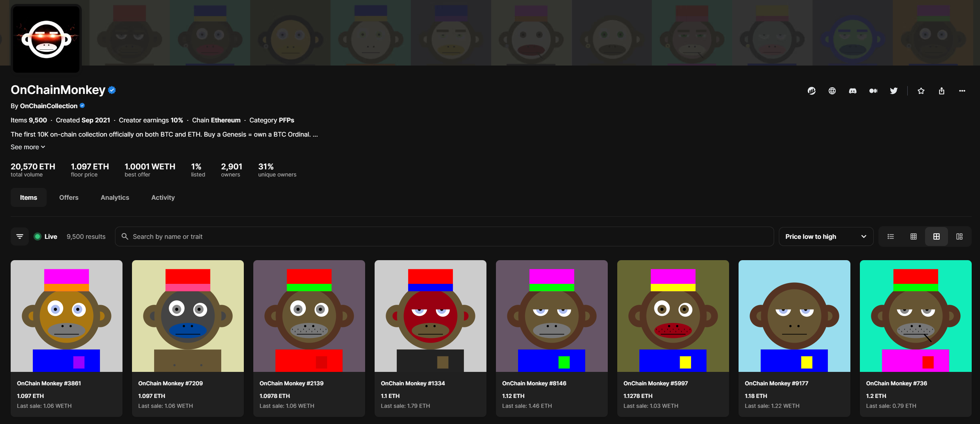Open the more options ellipsis menu

coord(962,91)
